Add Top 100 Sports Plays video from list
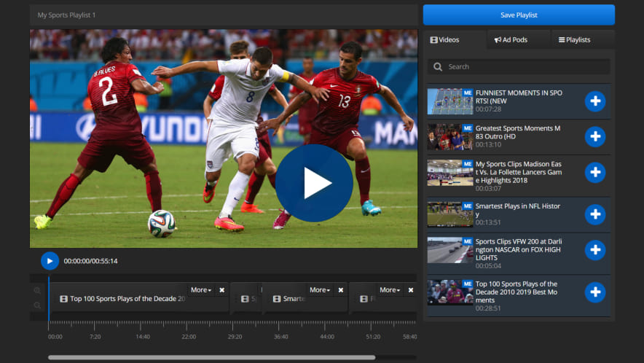 tap(594, 292)
